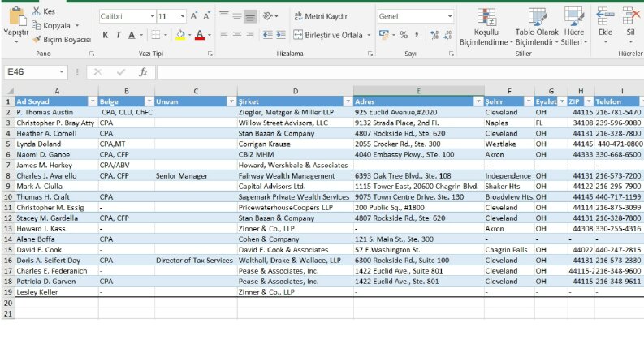644x362 pixels.
Task: Select Biçim Boyacısı format painter
Action: tap(62, 40)
